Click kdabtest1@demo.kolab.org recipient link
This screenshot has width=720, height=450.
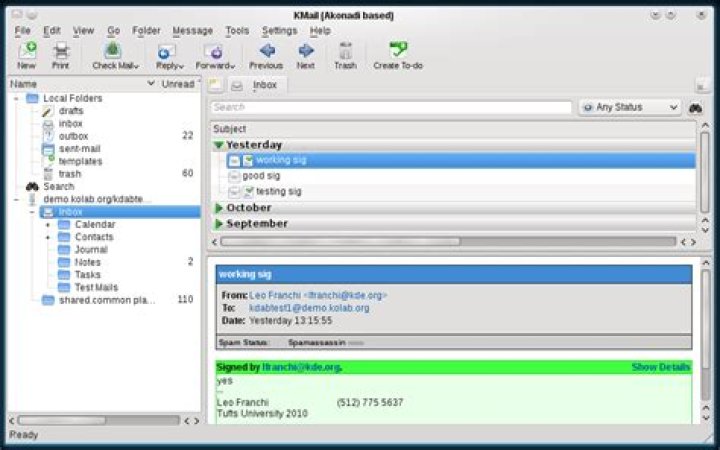tap(309, 308)
